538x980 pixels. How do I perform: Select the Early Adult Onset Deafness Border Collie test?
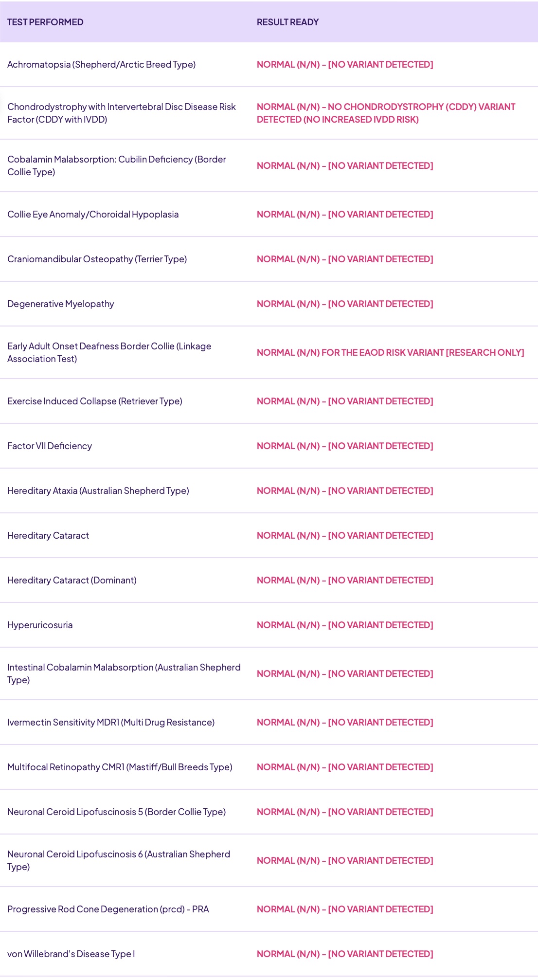coord(109,352)
